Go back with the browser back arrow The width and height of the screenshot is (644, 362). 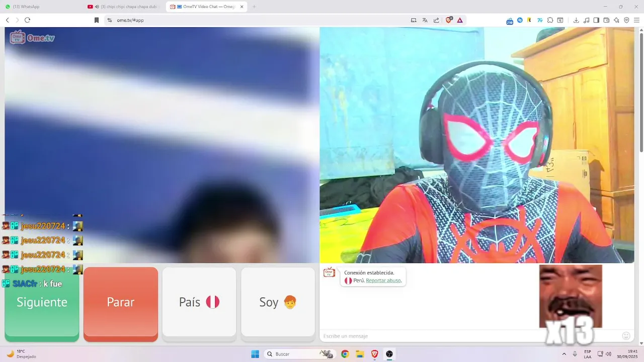[x=8, y=20]
